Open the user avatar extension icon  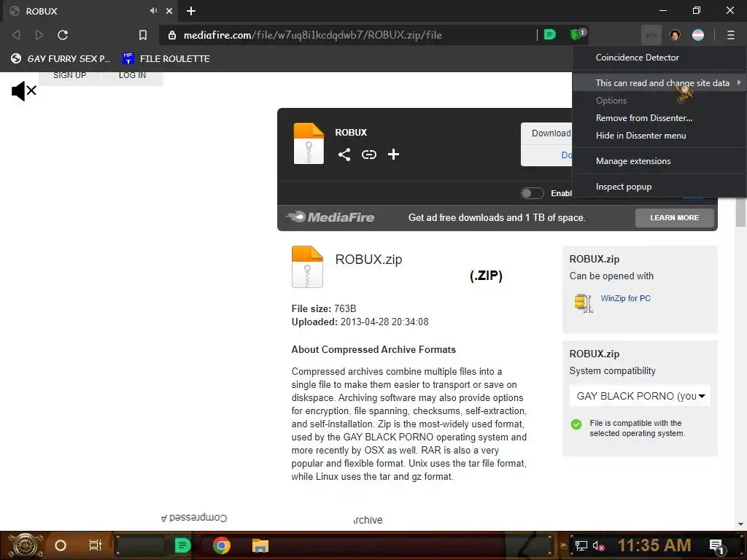pos(675,35)
